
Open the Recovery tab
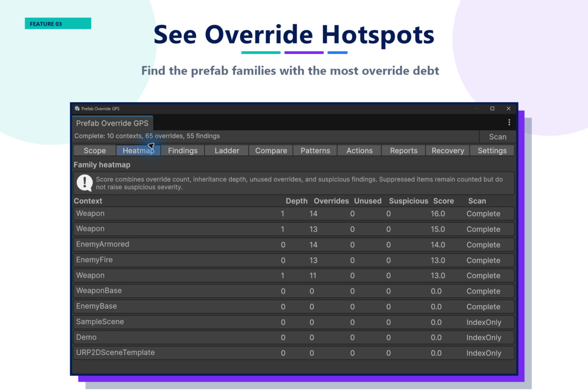coord(448,150)
